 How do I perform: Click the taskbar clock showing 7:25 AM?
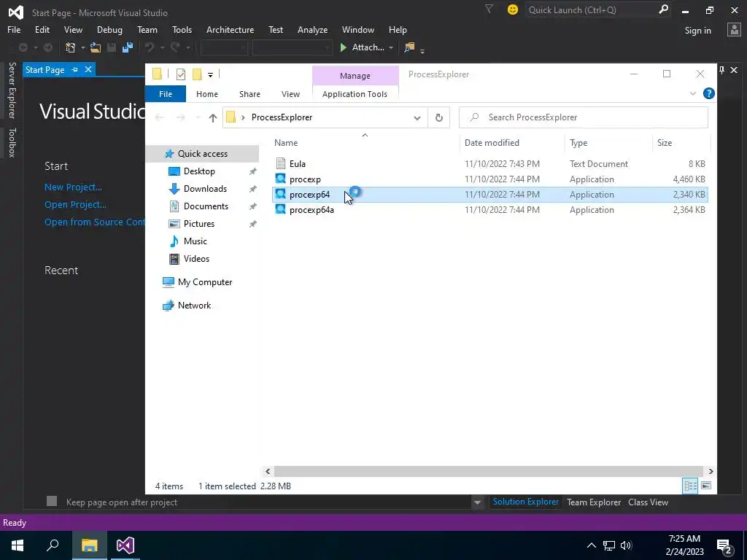684,545
